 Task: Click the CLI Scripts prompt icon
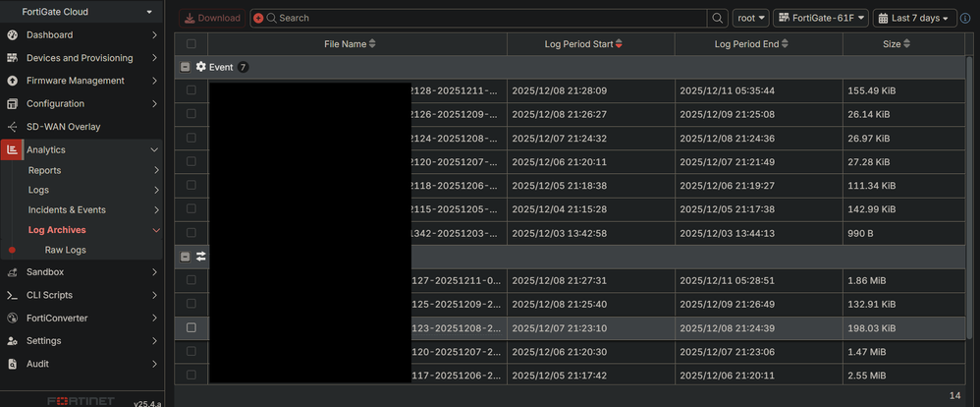tap(12, 295)
